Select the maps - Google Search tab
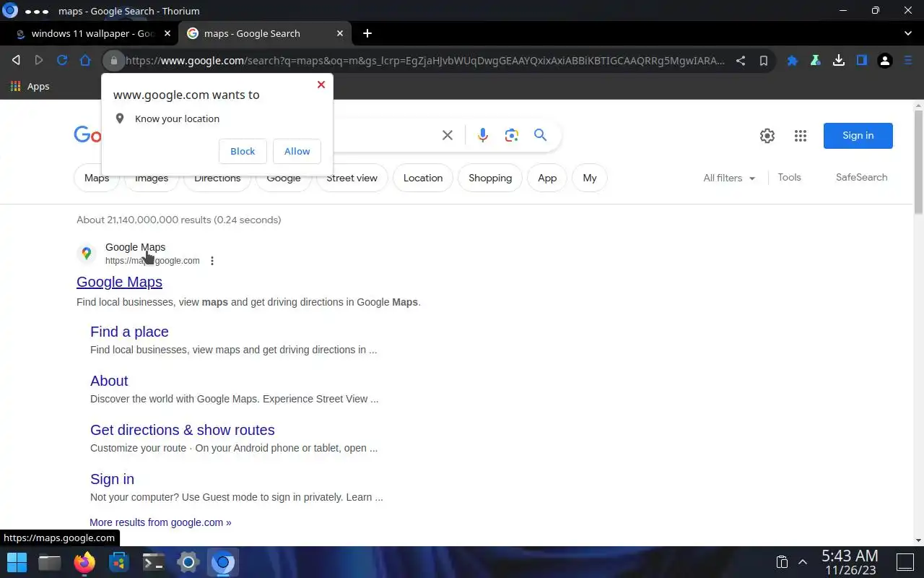The width and height of the screenshot is (924, 578). (252, 33)
